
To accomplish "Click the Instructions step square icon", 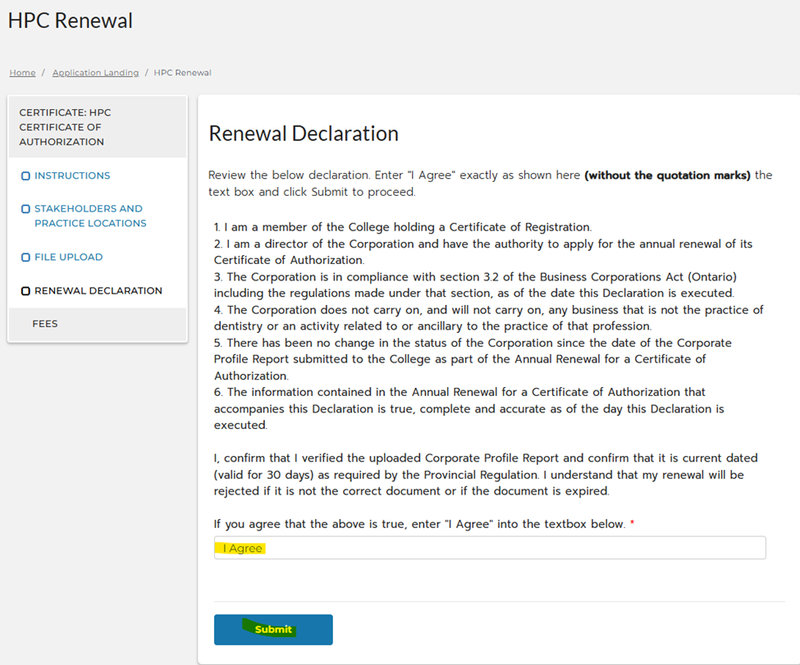I will (26, 176).
